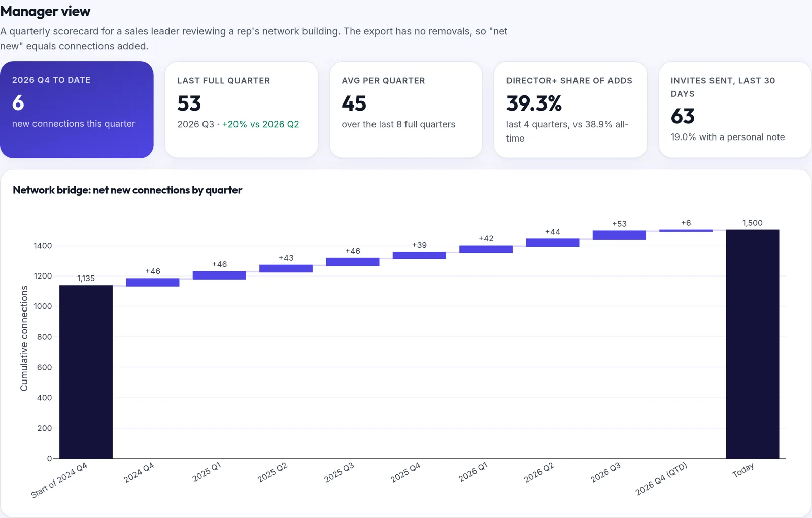Viewport: 812px width, 518px height.
Task: Click the "Manager view" heading
Action: [x=45, y=11]
